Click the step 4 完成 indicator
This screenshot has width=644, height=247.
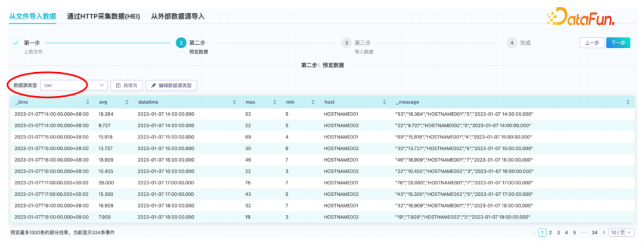[x=512, y=43]
